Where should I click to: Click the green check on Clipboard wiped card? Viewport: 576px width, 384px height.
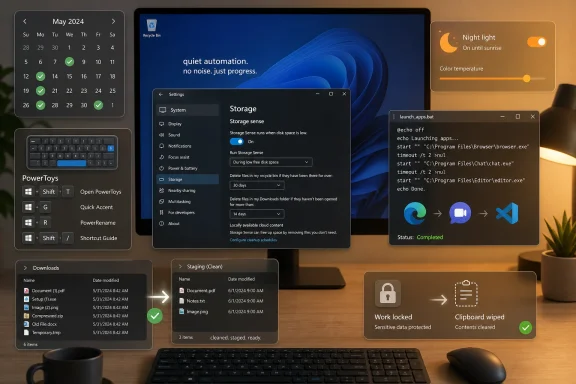[x=525, y=327]
